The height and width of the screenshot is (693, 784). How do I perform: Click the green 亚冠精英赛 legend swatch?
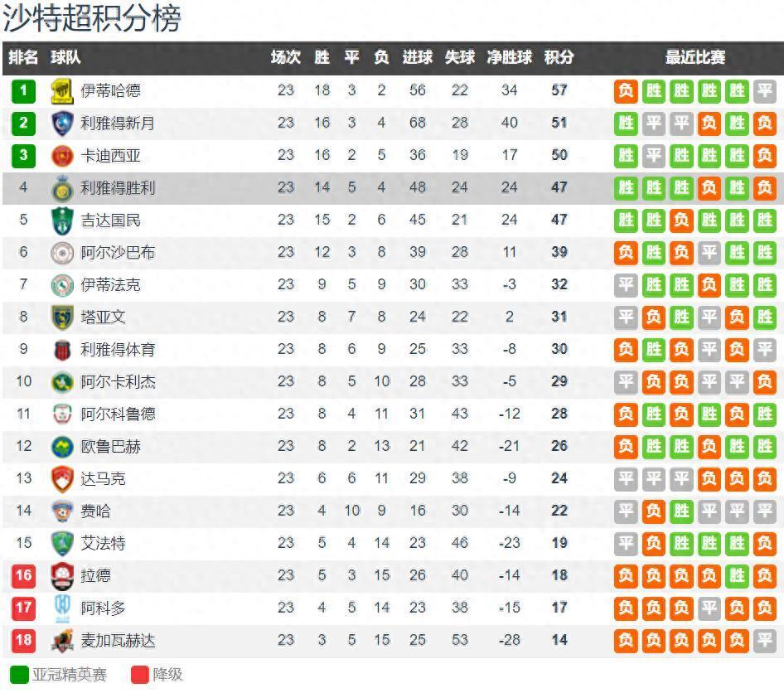[x=20, y=675]
